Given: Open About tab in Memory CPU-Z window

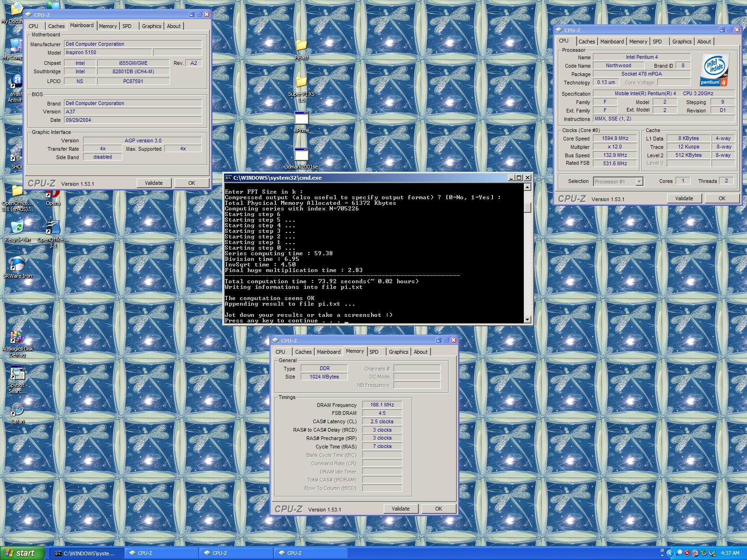Looking at the screenshot, I should (x=421, y=352).
